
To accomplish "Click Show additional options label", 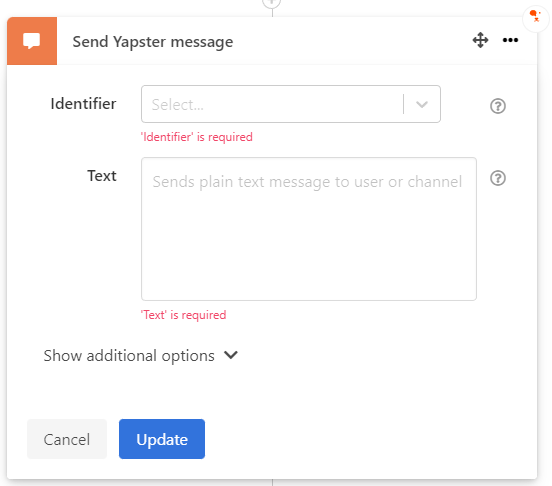I will click(129, 356).
